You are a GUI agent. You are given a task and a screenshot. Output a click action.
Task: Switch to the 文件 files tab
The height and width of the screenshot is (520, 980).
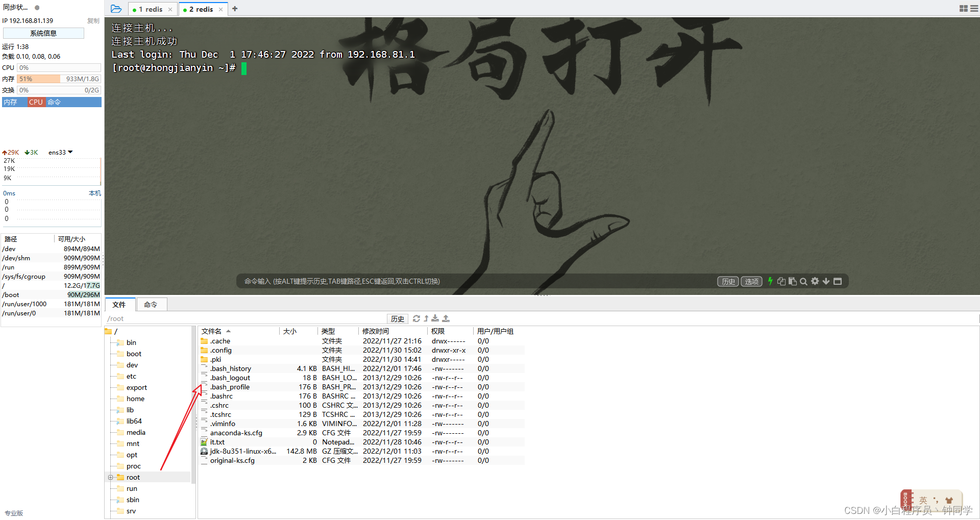tap(119, 305)
